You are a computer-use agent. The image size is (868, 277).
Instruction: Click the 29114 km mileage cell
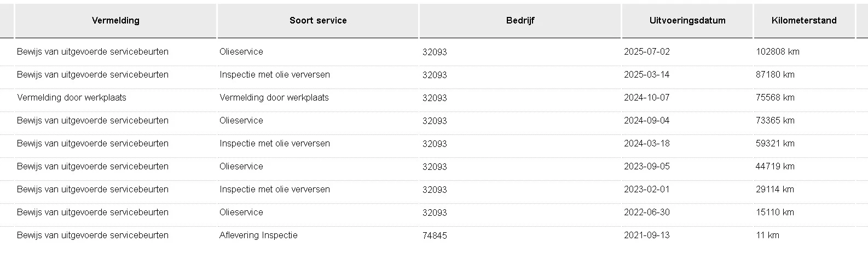pyautogui.click(x=775, y=190)
